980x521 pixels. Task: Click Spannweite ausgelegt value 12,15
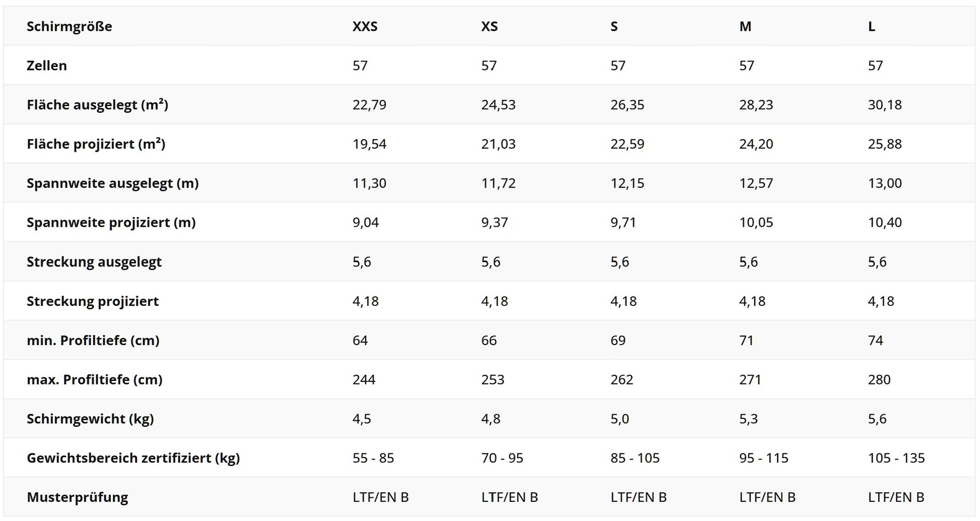pyautogui.click(x=627, y=183)
